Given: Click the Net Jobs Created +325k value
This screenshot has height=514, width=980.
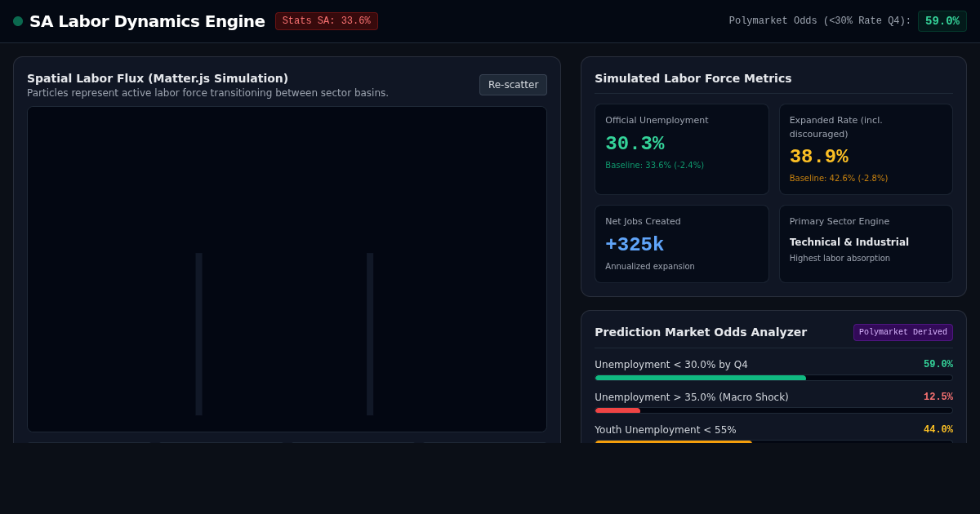Looking at the screenshot, I should point(635,244).
